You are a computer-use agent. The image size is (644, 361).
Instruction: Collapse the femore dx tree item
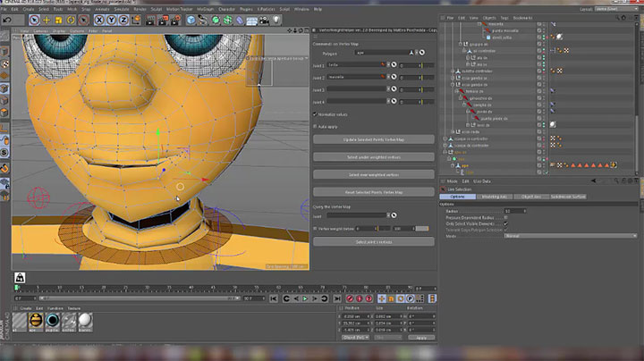(x=456, y=91)
